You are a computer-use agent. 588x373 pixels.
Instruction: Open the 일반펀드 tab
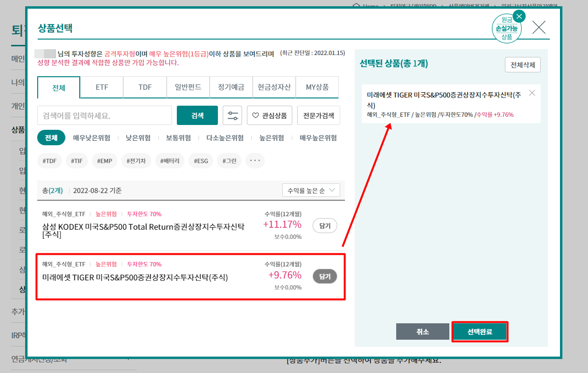(x=188, y=87)
